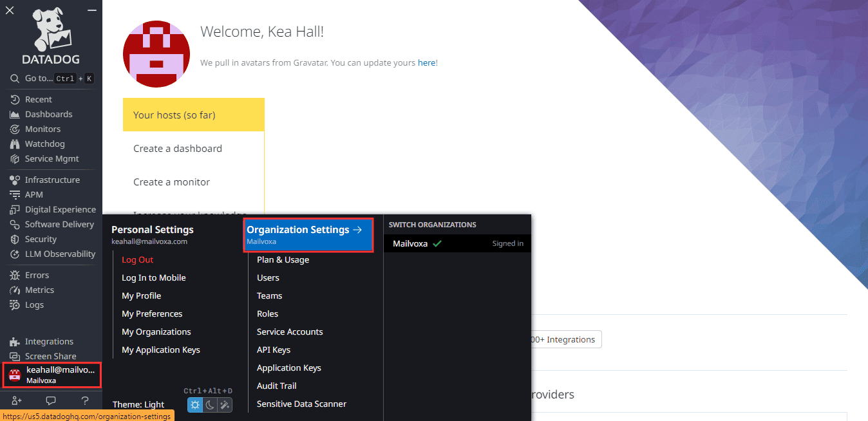This screenshot has width=868, height=421.
Task: Select the light theme sun toggle
Action: tap(195, 405)
